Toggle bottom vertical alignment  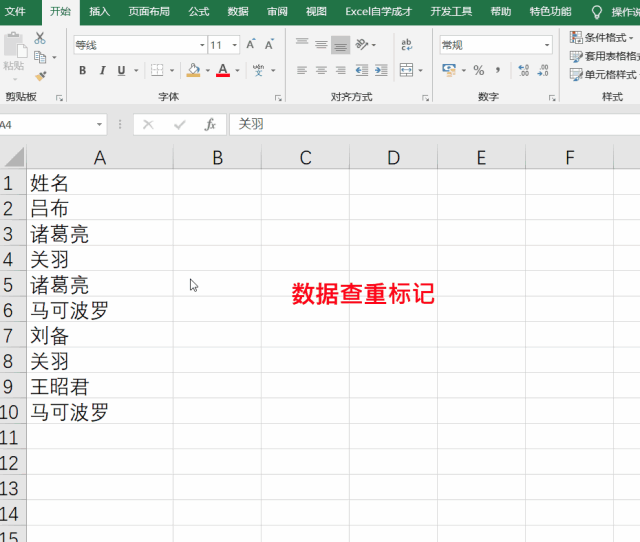(340, 44)
